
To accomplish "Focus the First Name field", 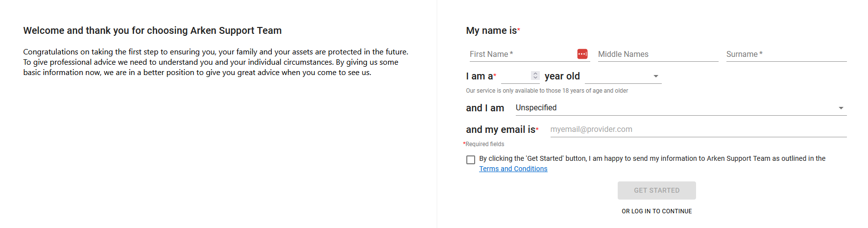I will click(522, 54).
